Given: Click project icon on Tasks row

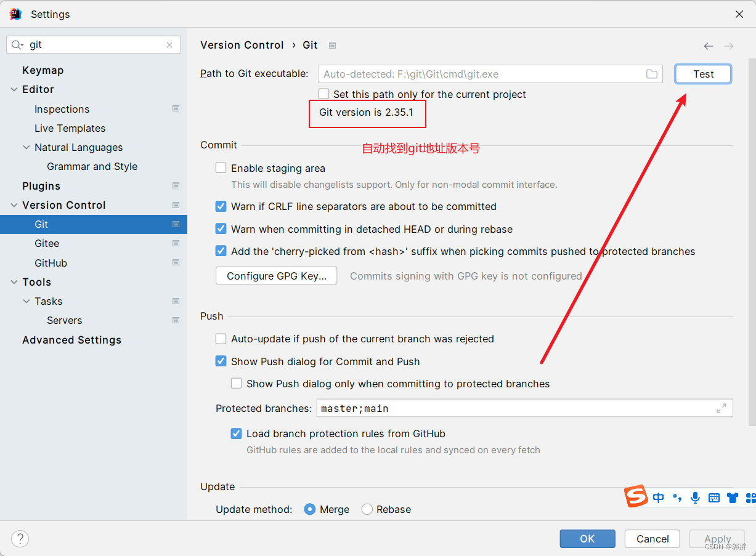Looking at the screenshot, I should point(176,301).
